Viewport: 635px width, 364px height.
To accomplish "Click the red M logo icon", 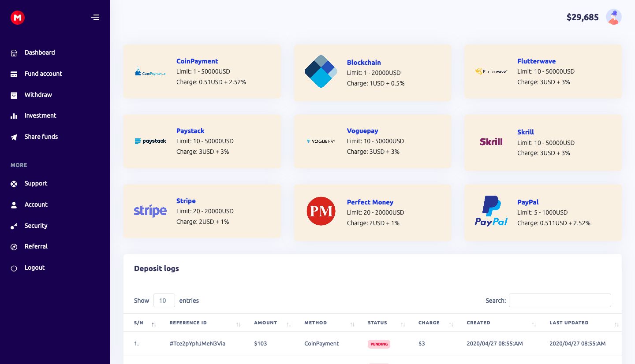I will 18,18.
